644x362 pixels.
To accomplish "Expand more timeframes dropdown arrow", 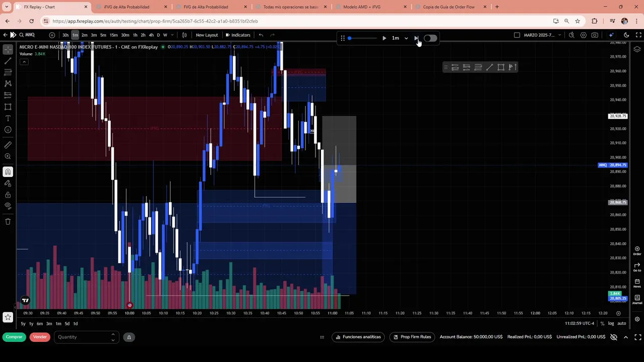I will point(172,35).
